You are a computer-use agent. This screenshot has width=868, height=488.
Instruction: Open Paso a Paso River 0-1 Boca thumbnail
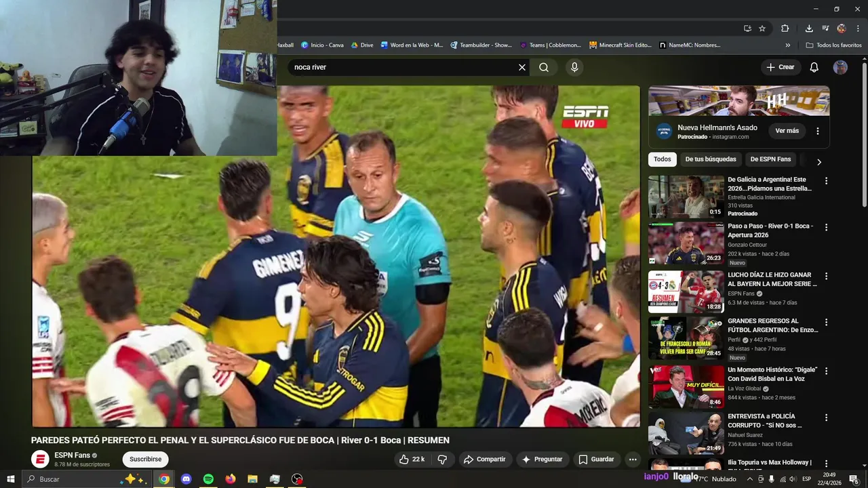pos(686,243)
